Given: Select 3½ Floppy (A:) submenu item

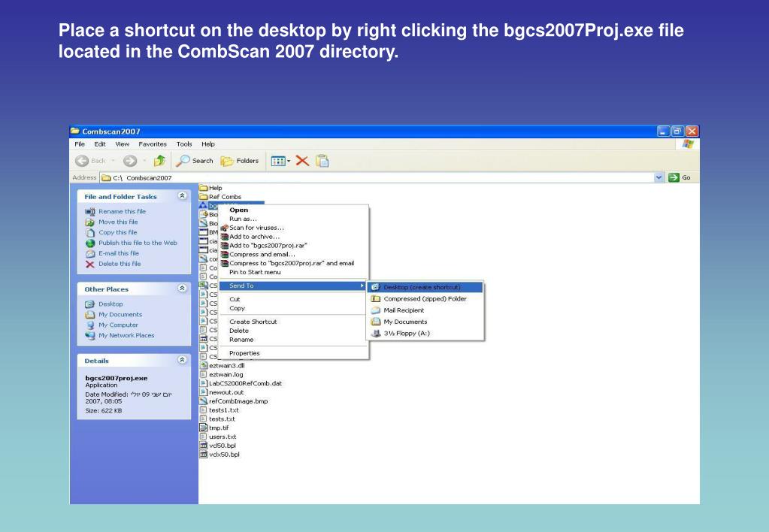Looking at the screenshot, I should pos(425,334).
